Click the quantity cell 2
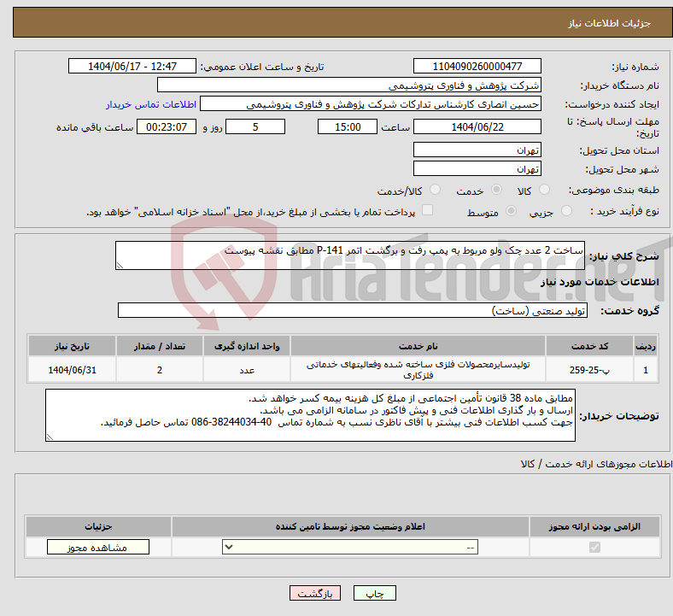 (159, 369)
